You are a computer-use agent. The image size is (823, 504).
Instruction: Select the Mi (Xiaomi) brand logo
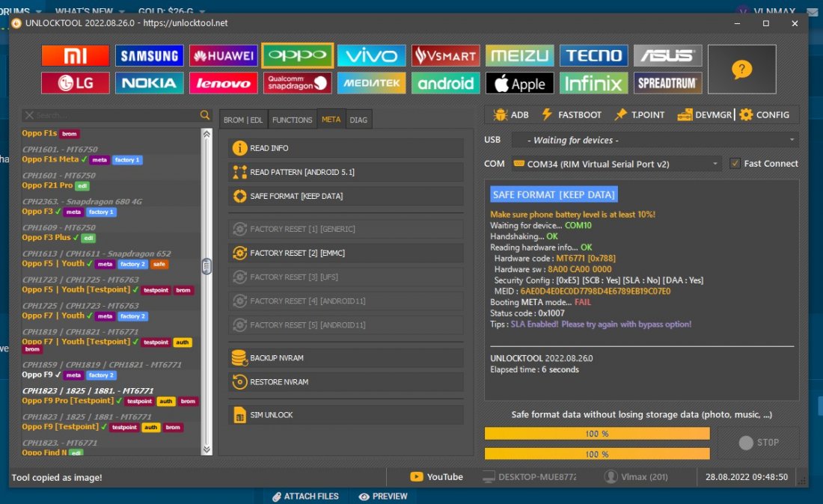pyautogui.click(x=75, y=55)
